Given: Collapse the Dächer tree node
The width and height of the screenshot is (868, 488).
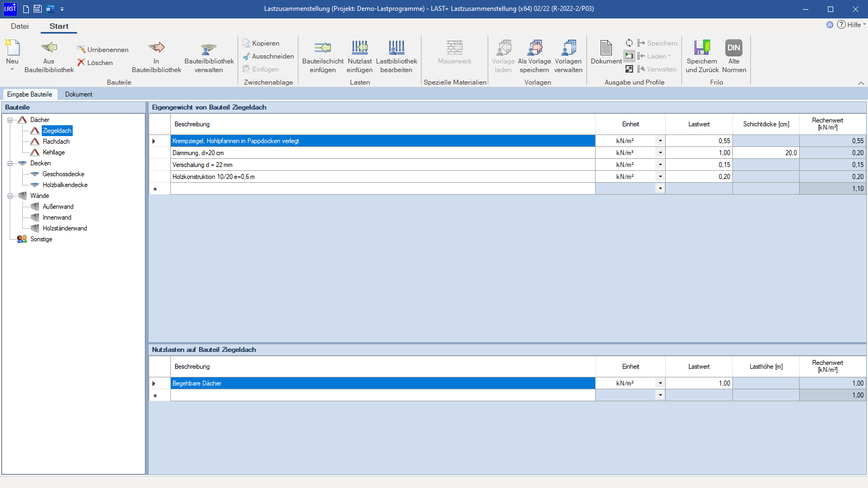Looking at the screenshot, I should pyautogui.click(x=10, y=120).
